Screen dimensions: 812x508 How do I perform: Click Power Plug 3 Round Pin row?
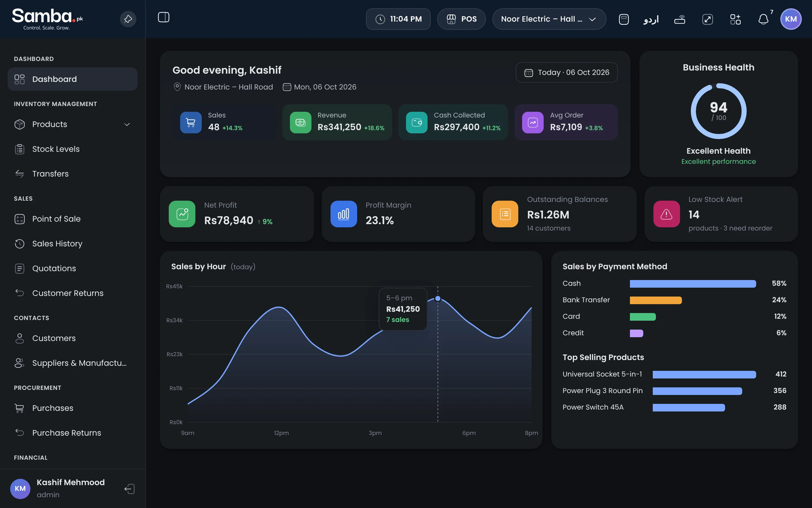[x=674, y=391]
